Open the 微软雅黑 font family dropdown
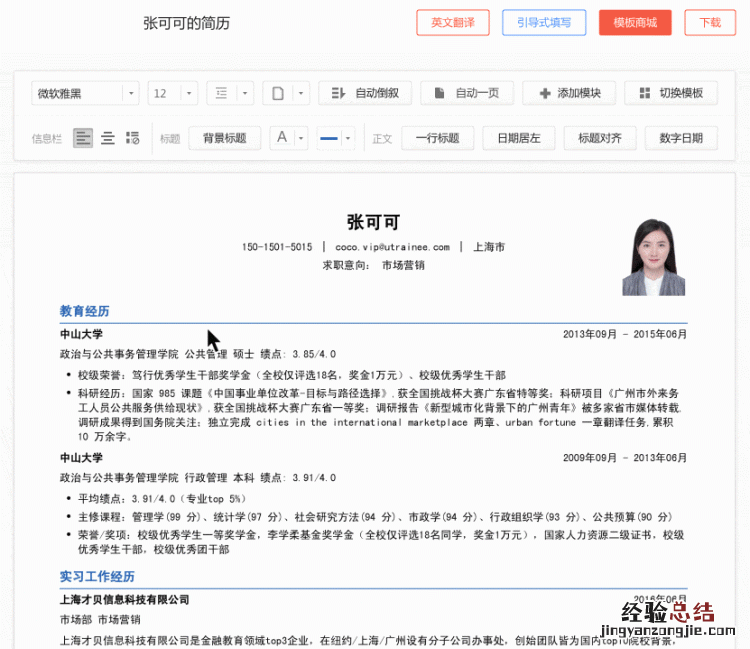This screenshot has width=750, height=649. (85, 93)
